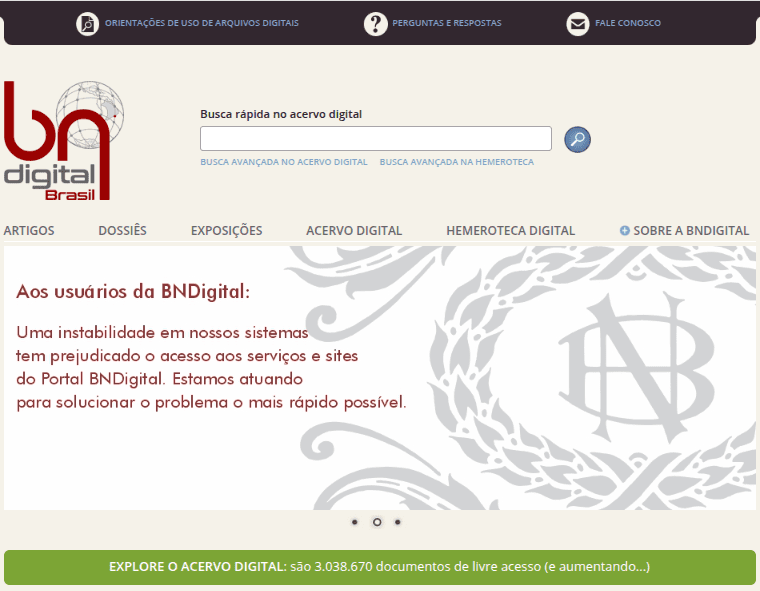This screenshot has height=591, width=760.
Task: Click the Explore o Acervo Digital green banner
Action: (x=380, y=567)
